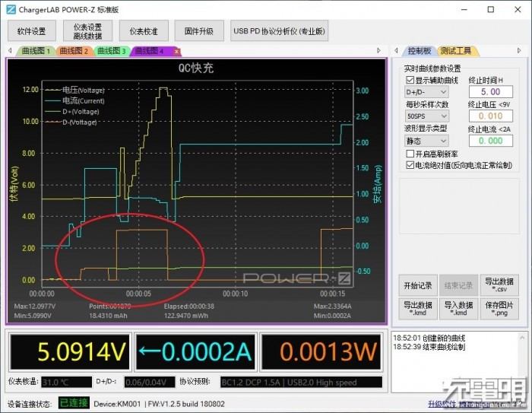Select the 曲线图 4 tab
This screenshot has height=413, width=532.
point(150,51)
